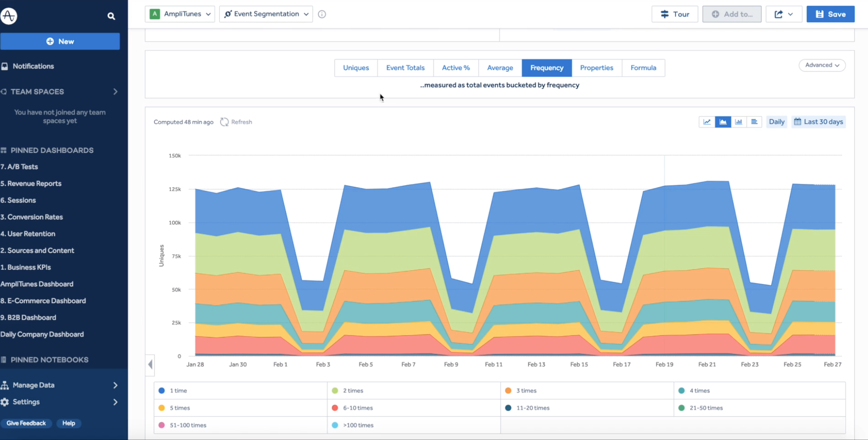Open the Revenue Reports dashboard
The height and width of the screenshot is (440, 868).
(31, 184)
